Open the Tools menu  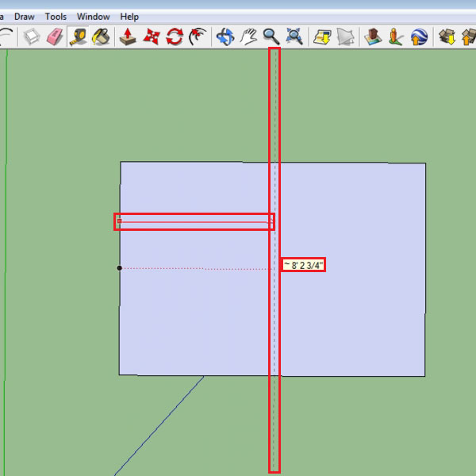pyautogui.click(x=56, y=17)
